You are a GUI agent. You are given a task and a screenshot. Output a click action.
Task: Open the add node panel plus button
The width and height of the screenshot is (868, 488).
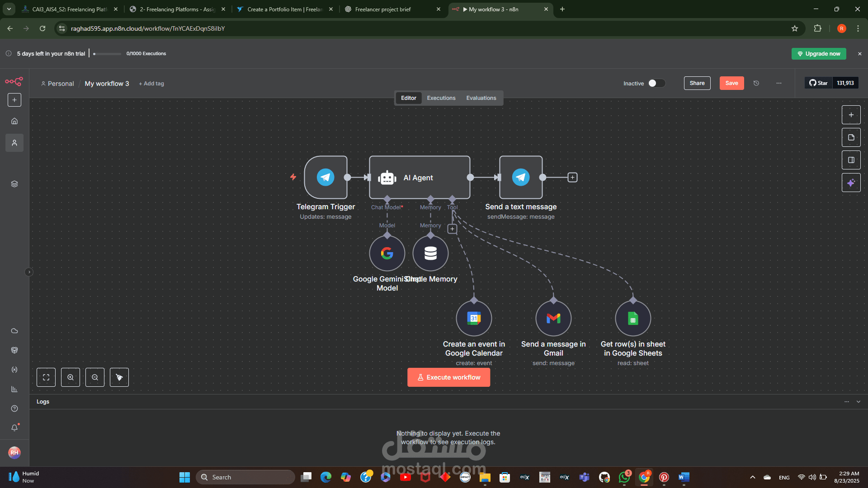click(x=851, y=115)
